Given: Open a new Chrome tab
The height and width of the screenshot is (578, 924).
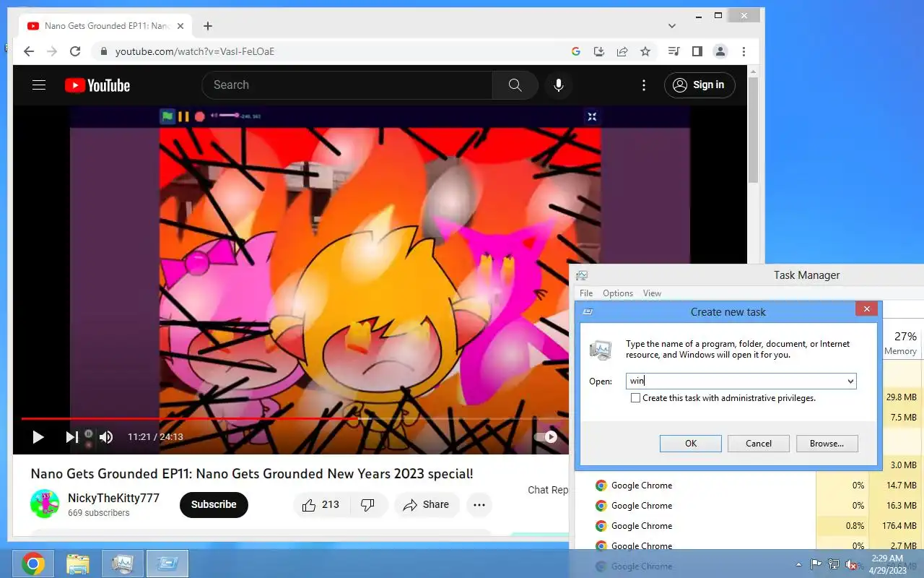Looking at the screenshot, I should pos(208,26).
